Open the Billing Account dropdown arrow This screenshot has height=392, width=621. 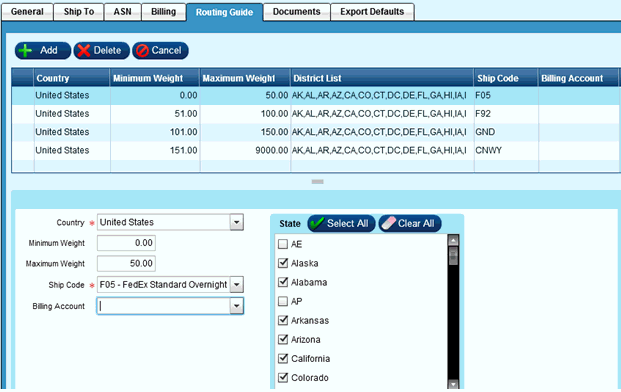click(x=236, y=306)
